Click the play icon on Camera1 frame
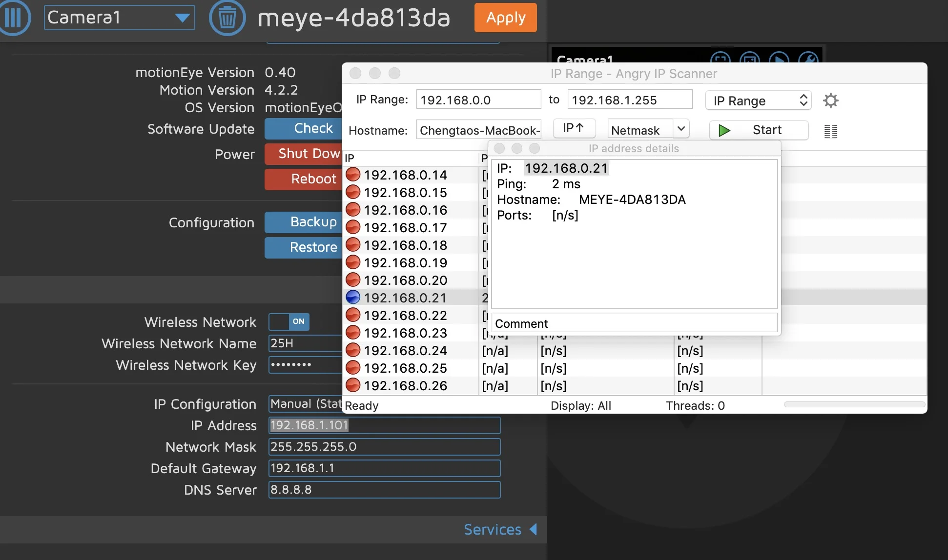The height and width of the screenshot is (560, 948). click(x=779, y=58)
